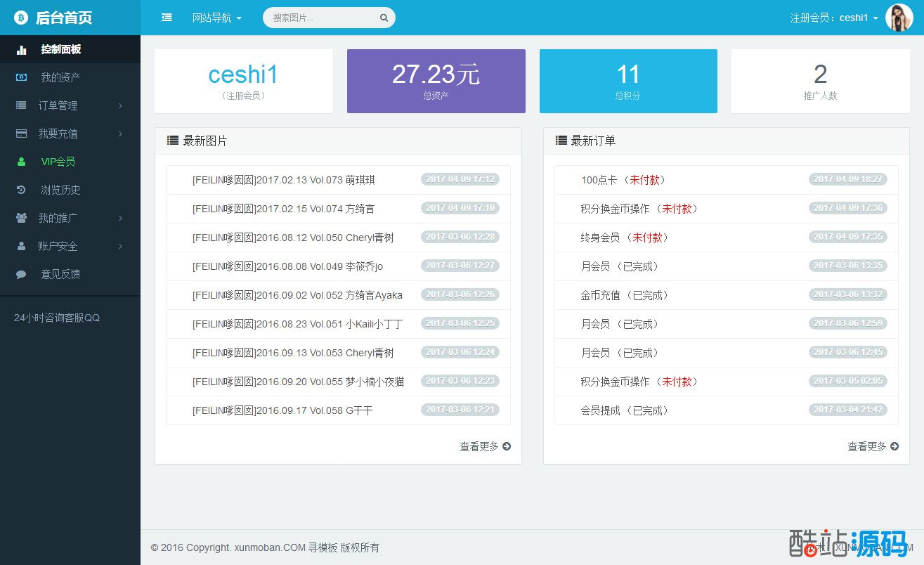Expand the 账户安全 sidebar submenu
924x565 pixels.
tap(70, 246)
